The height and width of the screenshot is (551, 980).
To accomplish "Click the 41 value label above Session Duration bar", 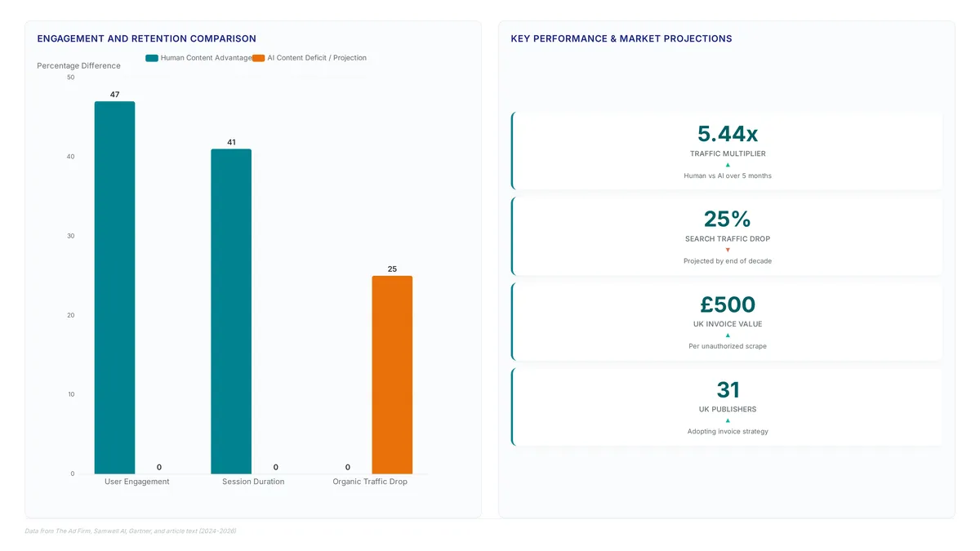I will pos(231,142).
